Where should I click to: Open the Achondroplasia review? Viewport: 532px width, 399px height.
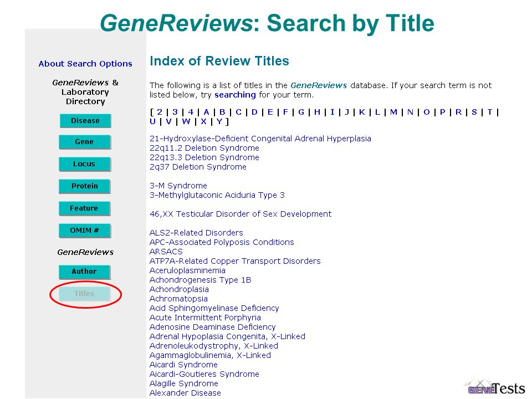(179, 289)
